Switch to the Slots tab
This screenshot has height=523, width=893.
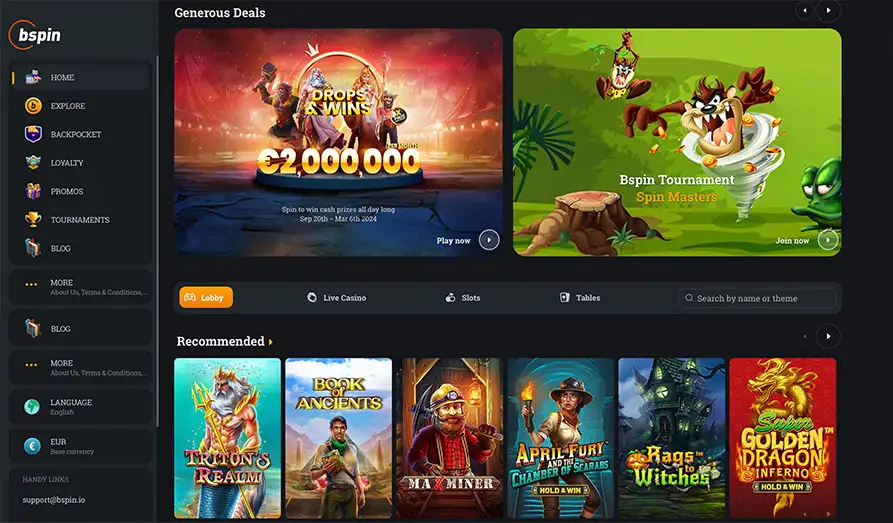tap(462, 297)
